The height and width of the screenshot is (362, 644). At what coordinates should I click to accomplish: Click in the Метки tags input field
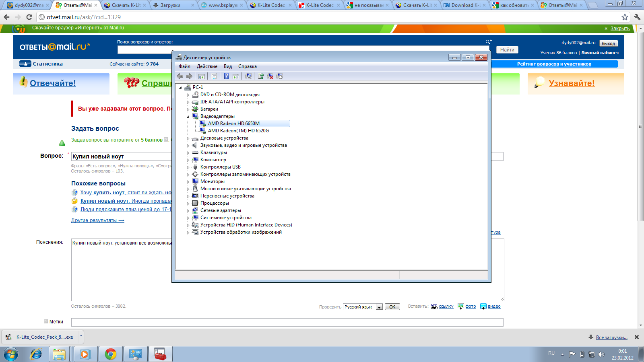287,322
